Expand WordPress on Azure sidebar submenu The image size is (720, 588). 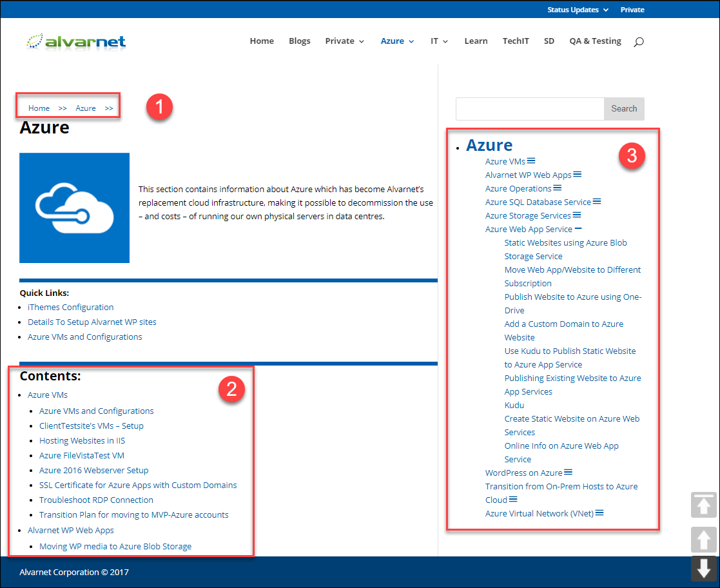[569, 472]
